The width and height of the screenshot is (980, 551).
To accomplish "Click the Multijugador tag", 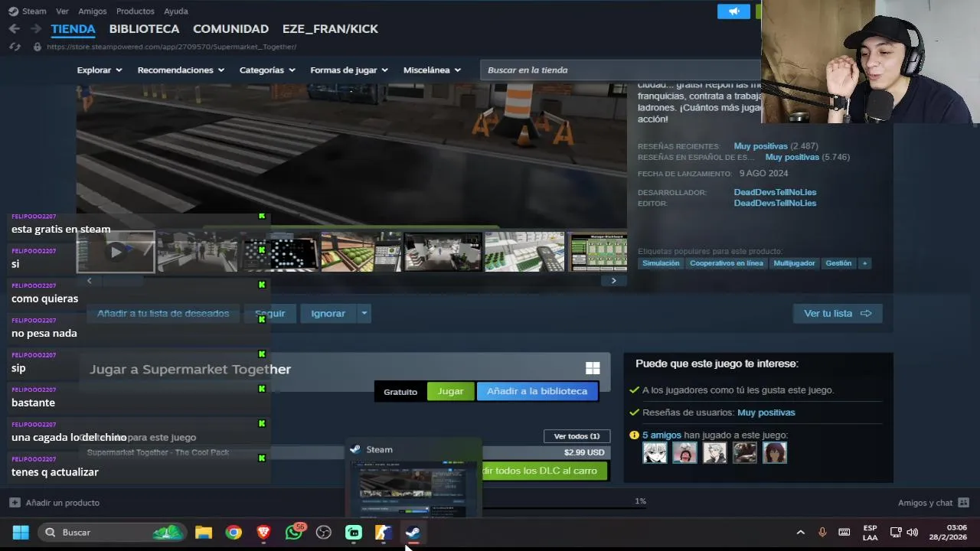I will coord(794,263).
